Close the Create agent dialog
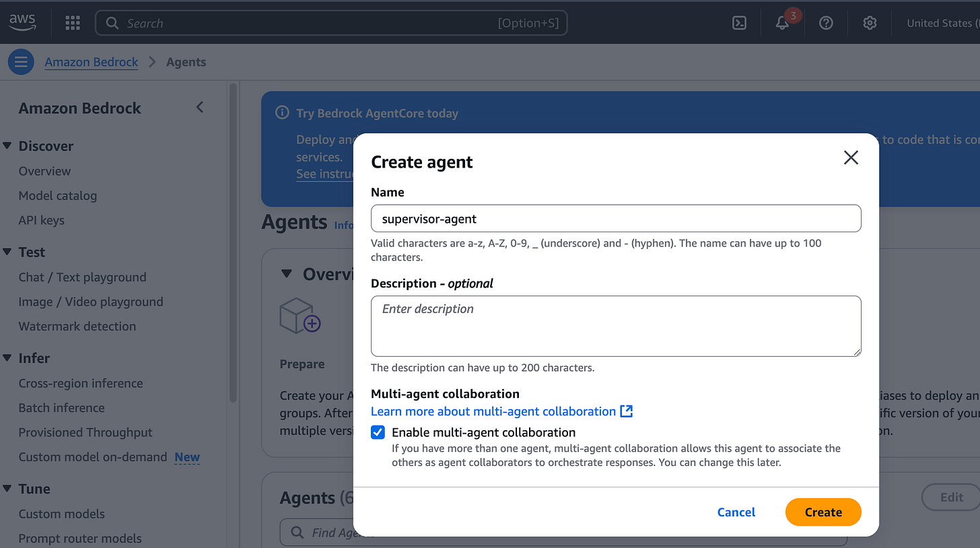Screen dimensions: 980x548 851,158
